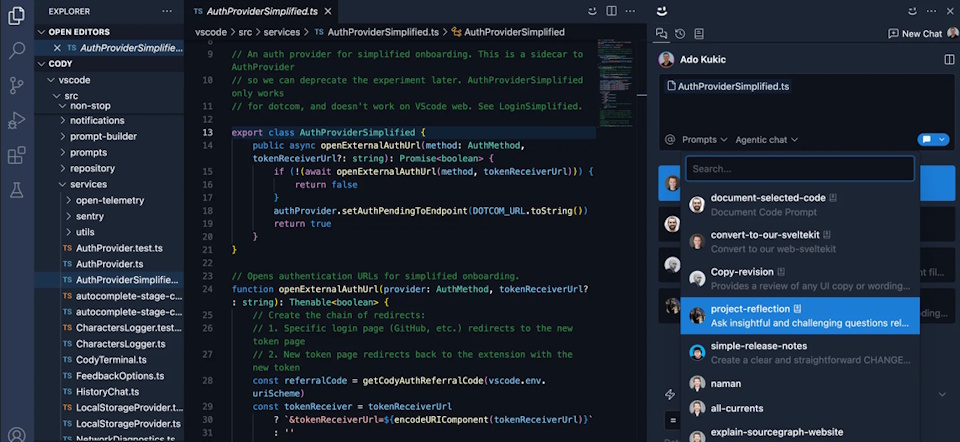Select the naman prompt

[x=800, y=384]
